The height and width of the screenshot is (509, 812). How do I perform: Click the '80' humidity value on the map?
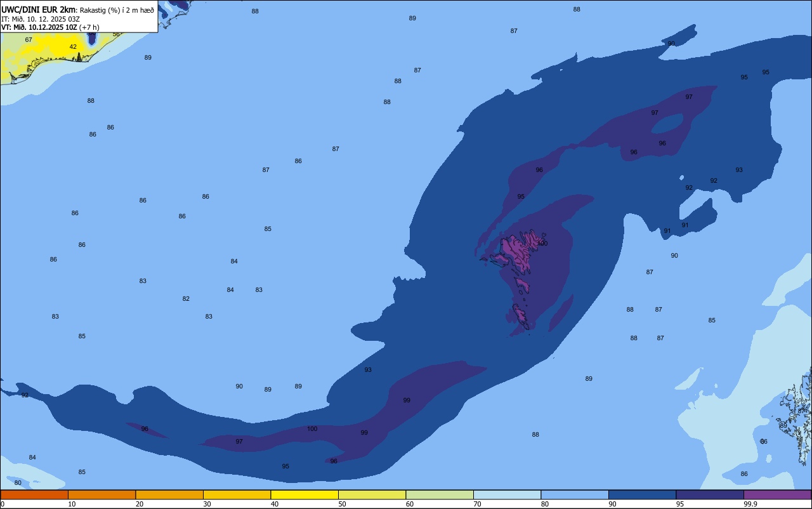(18, 483)
